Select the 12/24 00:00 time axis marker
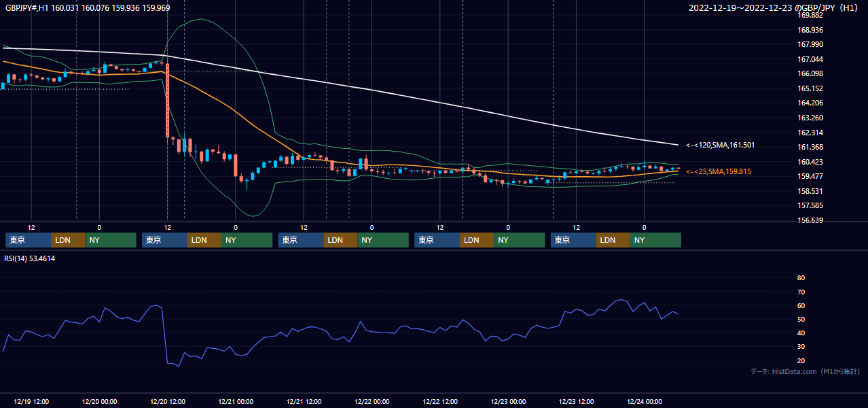This screenshot has height=408, width=868. tap(645, 401)
